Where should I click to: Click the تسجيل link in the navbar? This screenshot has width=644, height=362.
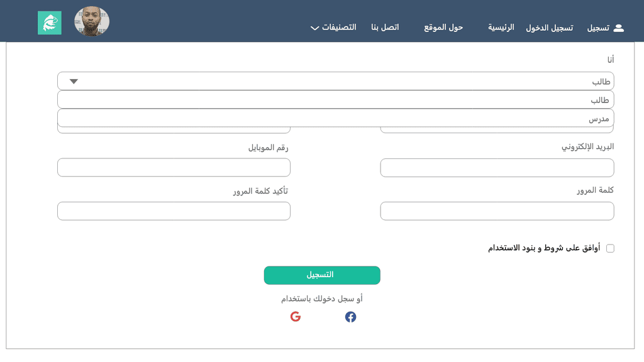coord(598,28)
